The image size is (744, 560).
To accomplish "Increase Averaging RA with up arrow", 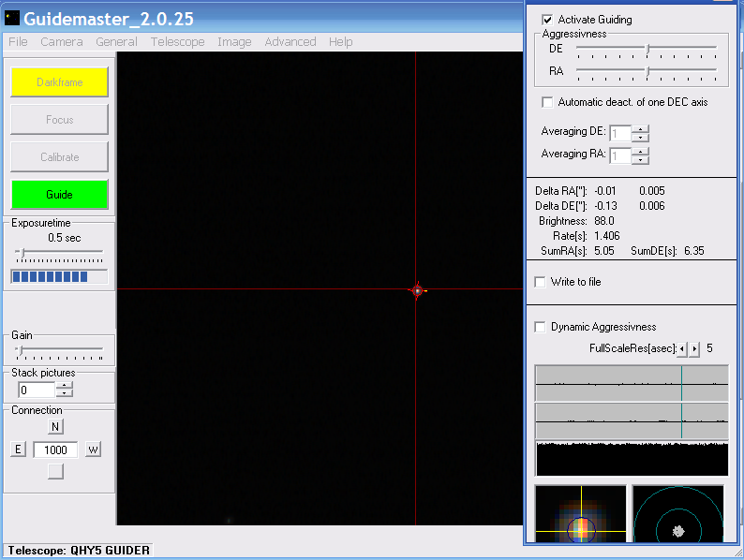I will (x=641, y=152).
